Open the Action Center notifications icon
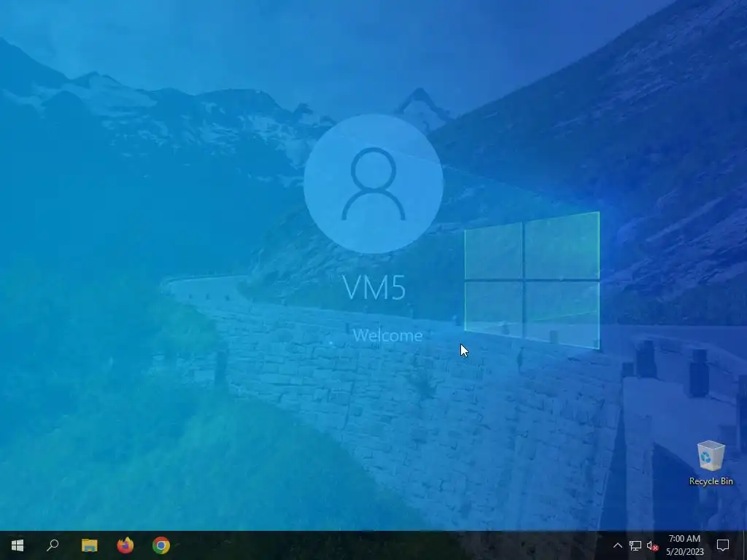This screenshot has width=747, height=560. click(x=723, y=545)
